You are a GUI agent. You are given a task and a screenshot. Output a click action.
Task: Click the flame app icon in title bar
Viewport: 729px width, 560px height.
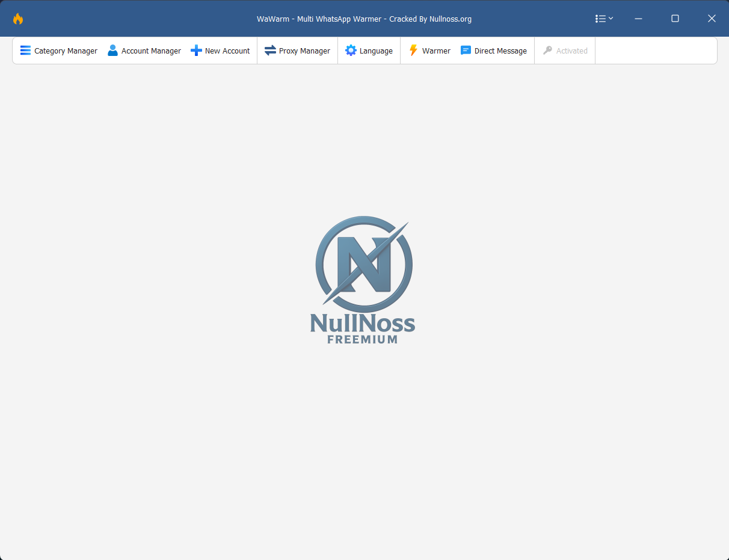tap(18, 19)
